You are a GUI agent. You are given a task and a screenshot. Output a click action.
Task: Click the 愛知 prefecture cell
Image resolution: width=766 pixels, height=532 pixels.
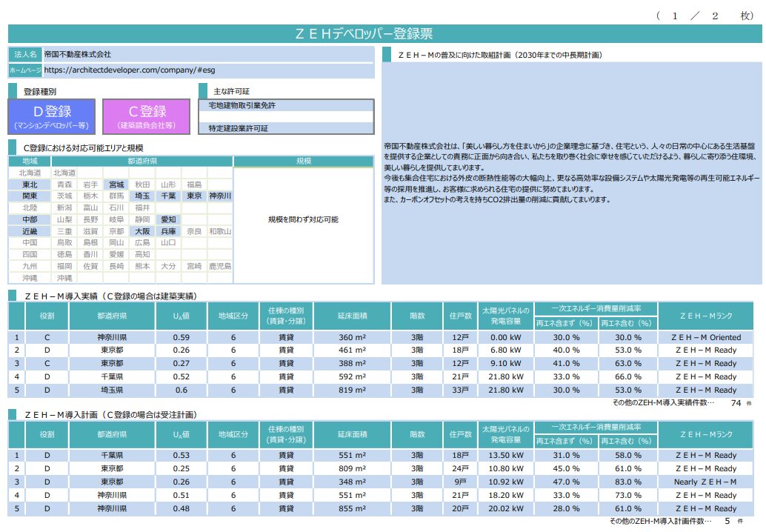168,219
